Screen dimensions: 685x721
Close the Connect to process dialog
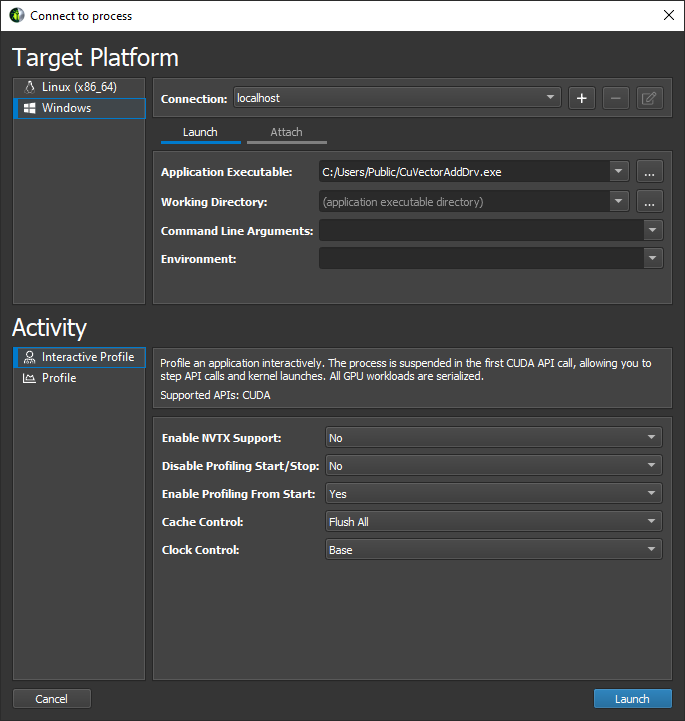(669, 15)
